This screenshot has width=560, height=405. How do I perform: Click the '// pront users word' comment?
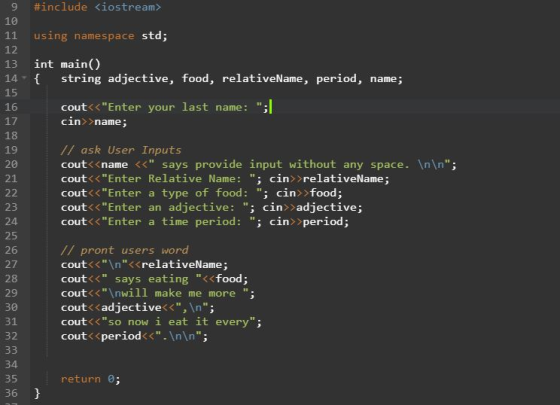(x=125, y=250)
